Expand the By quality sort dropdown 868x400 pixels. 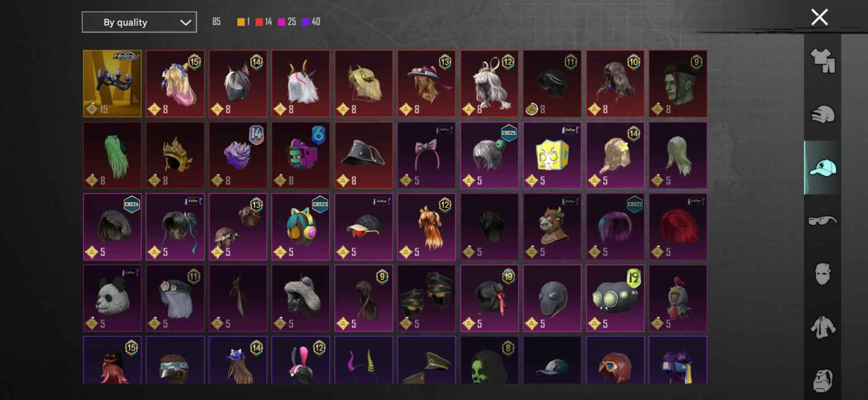[x=139, y=22]
